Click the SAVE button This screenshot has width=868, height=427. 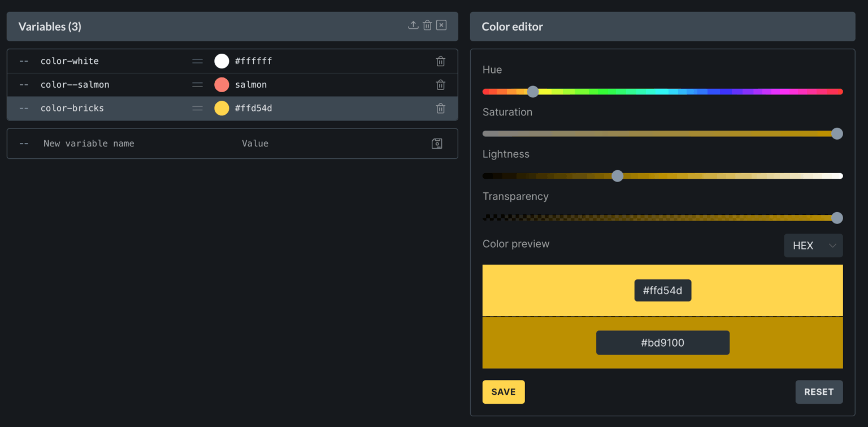click(503, 391)
